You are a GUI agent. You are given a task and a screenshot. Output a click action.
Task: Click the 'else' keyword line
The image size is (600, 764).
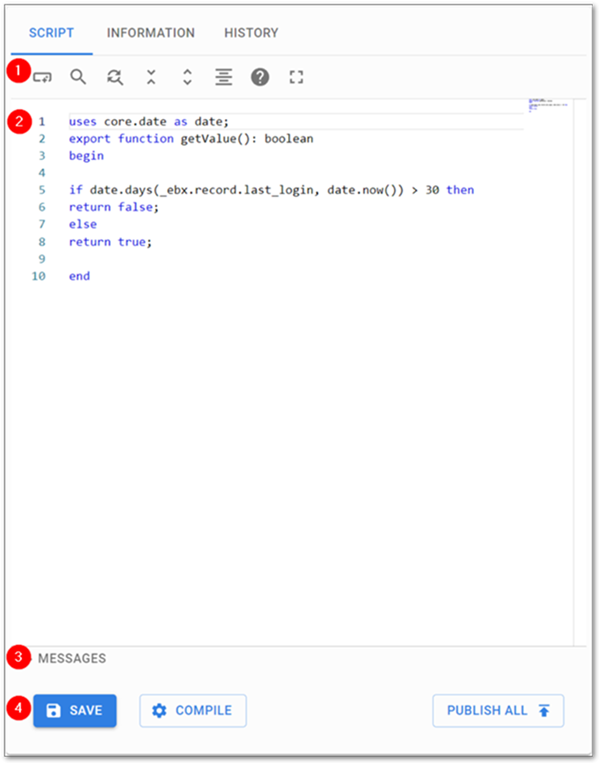83,224
